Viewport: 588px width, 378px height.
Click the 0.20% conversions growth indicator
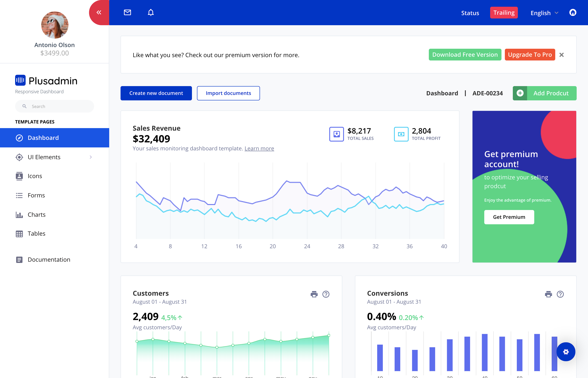coord(411,318)
